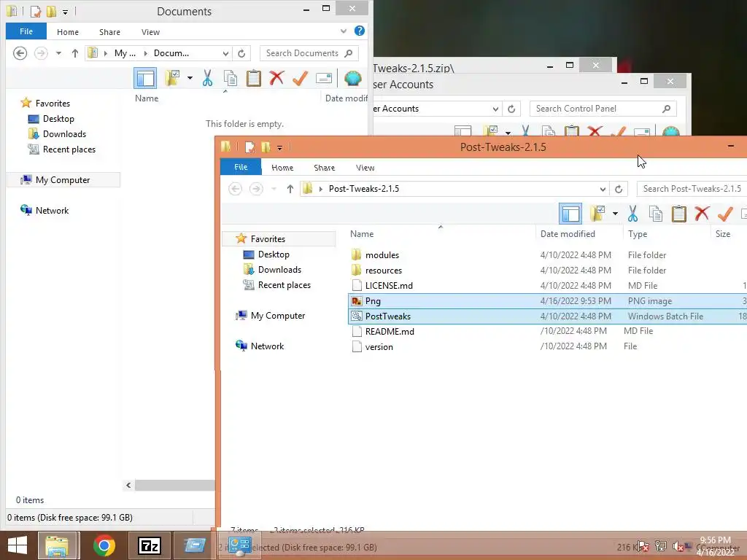
Task: Click the red X Delete icon in Documents toolbar
Action: click(x=276, y=77)
